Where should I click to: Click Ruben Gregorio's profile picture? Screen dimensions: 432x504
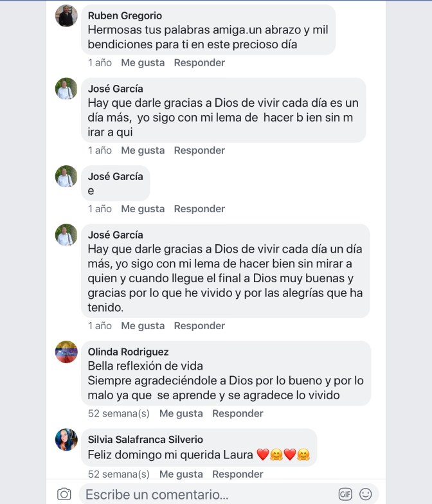click(x=66, y=15)
